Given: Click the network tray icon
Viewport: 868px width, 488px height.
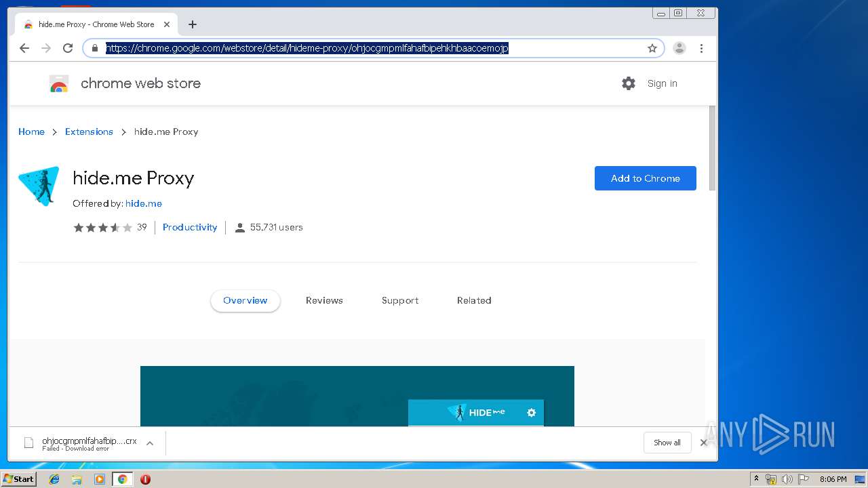Looking at the screenshot, I should (x=771, y=479).
